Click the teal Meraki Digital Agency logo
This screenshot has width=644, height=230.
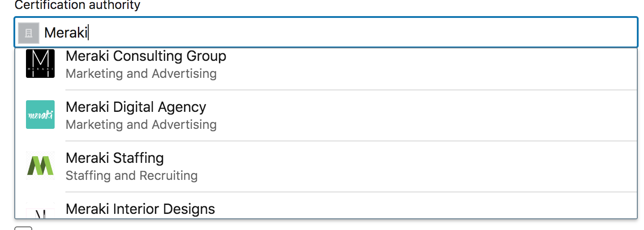tap(40, 115)
